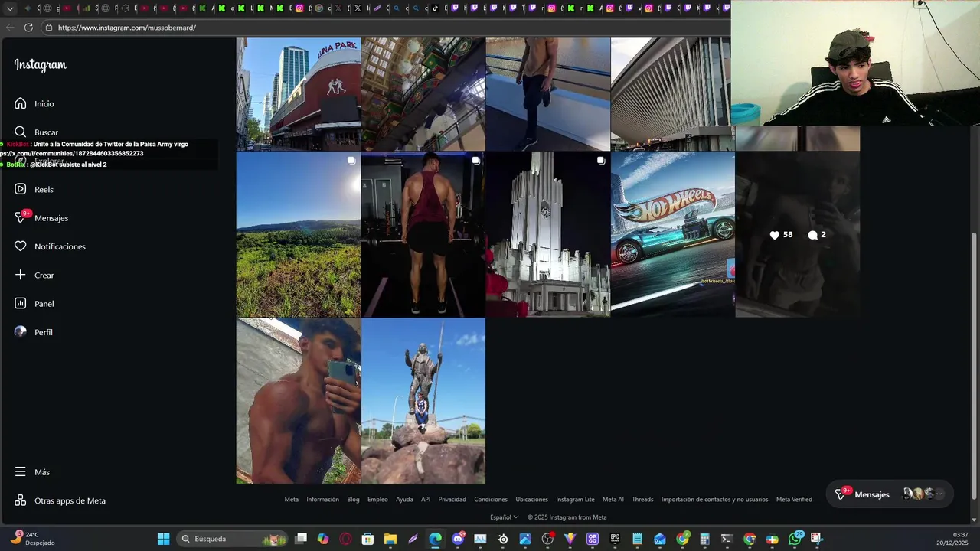
Task: Open the Windows Start button
Action: [x=163, y=539]
